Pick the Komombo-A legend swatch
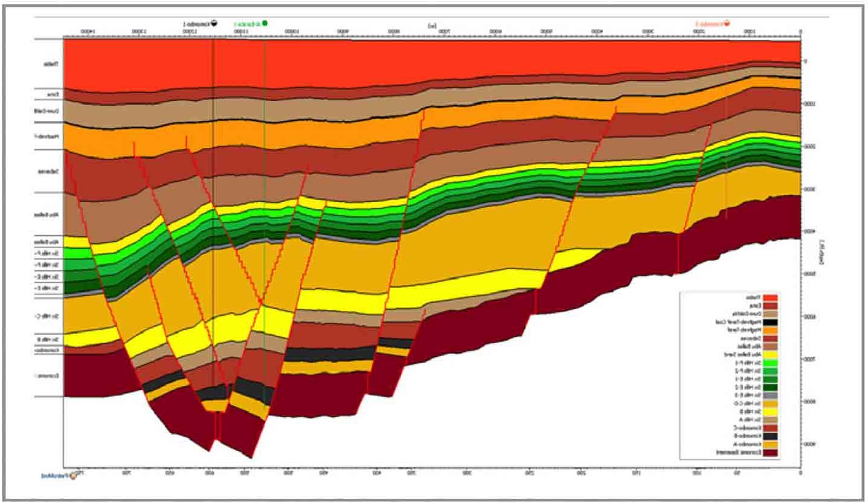This screenshot has width=868, height=503. tap(770, 444)
